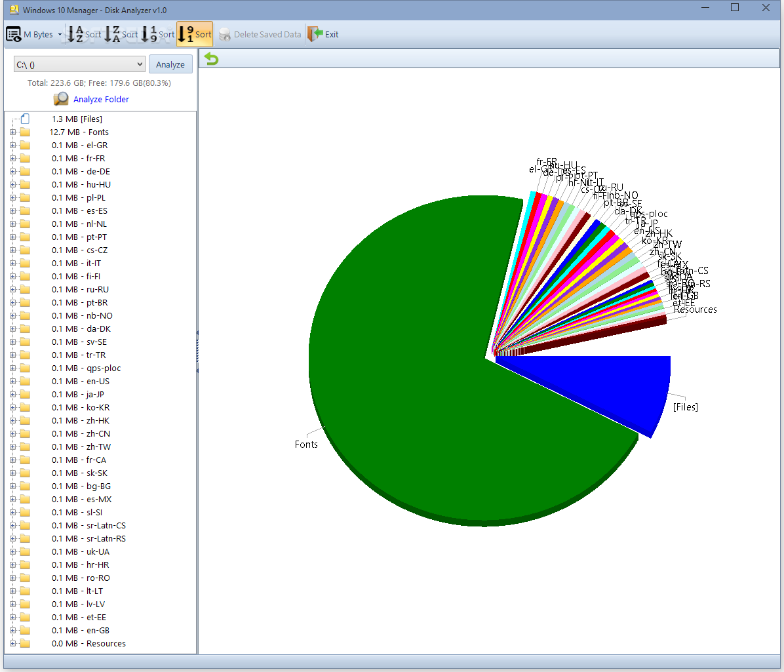Expand the es-MX tree node
Image resolution: width=784 pixels, height=672 pixels.
click(12, 499)
